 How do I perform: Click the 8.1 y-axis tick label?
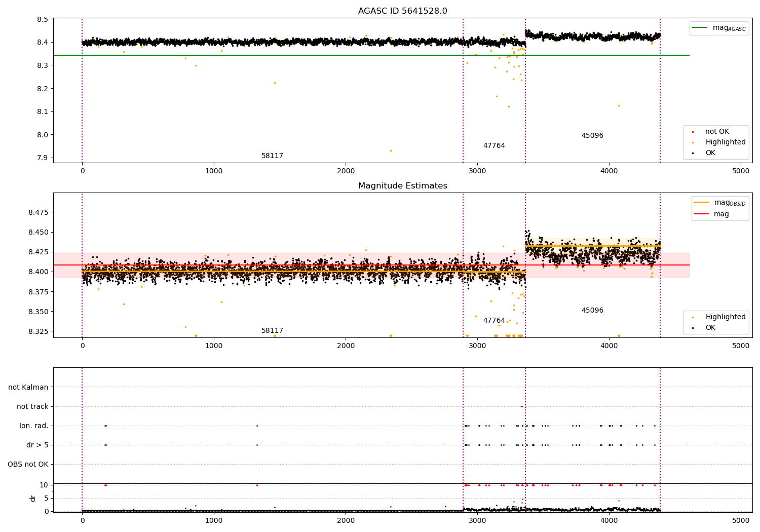tap(43, 112)
